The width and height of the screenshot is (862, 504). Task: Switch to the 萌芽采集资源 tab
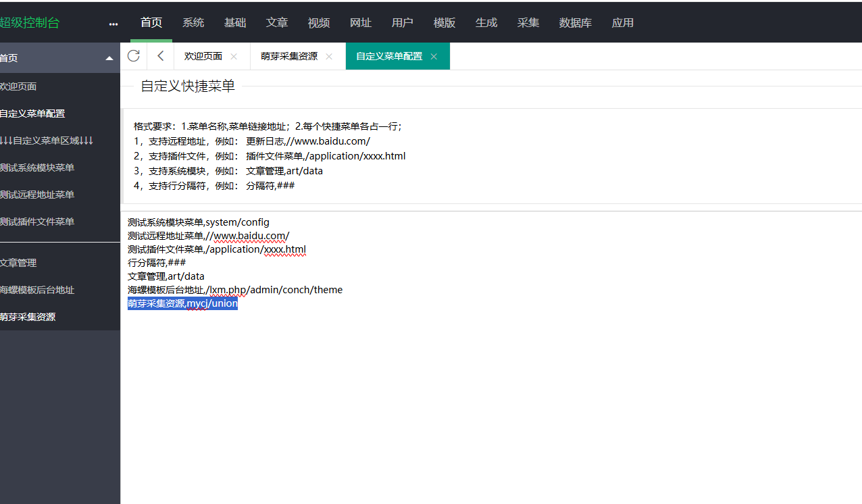(x=289, y=57)
